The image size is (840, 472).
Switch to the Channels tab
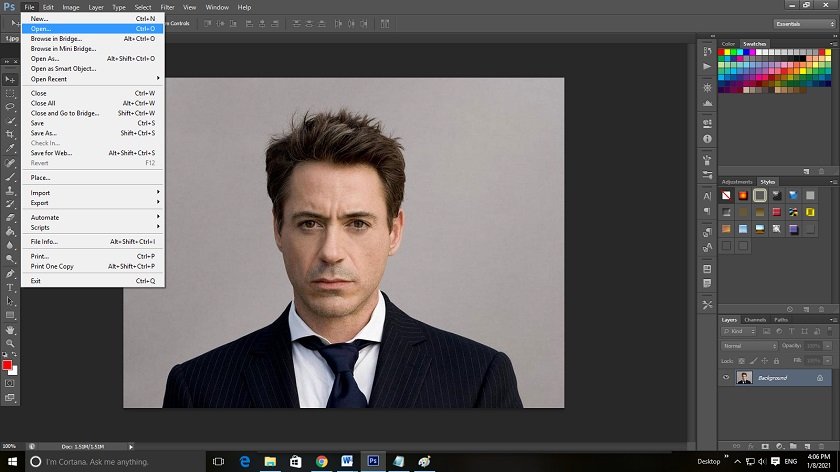(x=755, y=320)
